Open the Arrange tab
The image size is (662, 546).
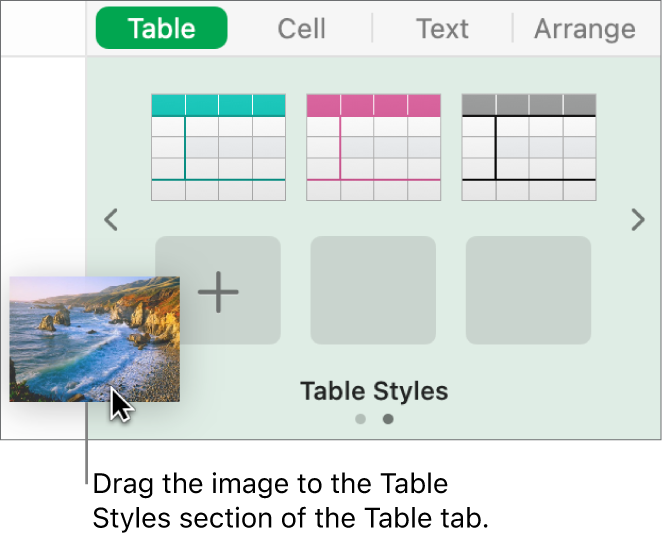584,28
